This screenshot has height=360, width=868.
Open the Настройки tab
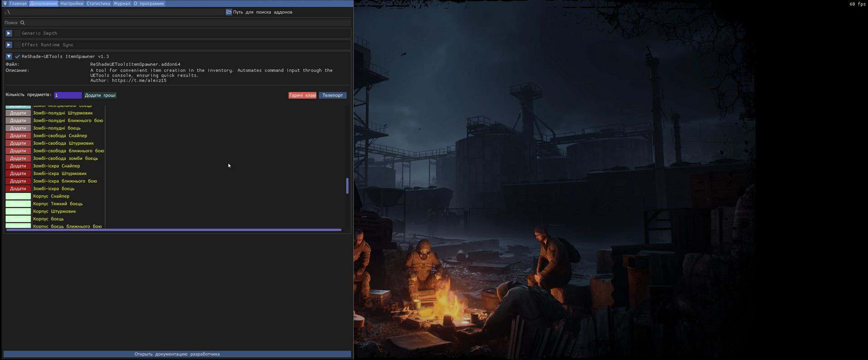click(x=72, y=4)
